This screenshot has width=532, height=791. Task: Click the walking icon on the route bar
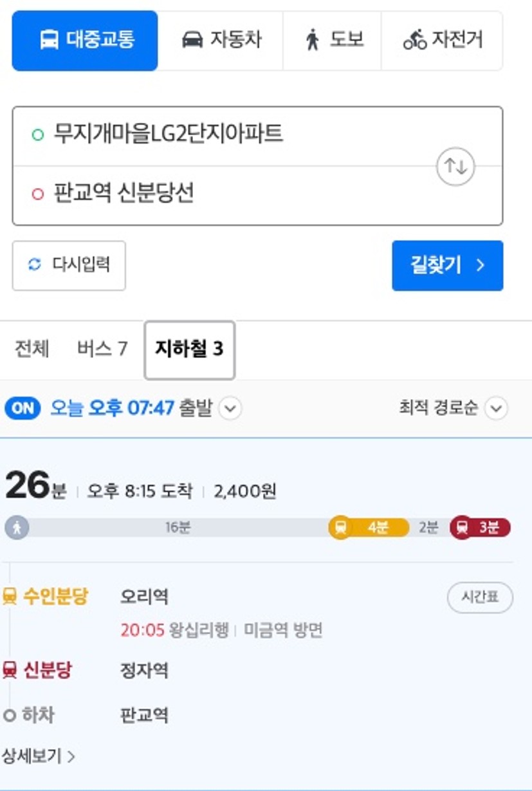click(17, 528)
